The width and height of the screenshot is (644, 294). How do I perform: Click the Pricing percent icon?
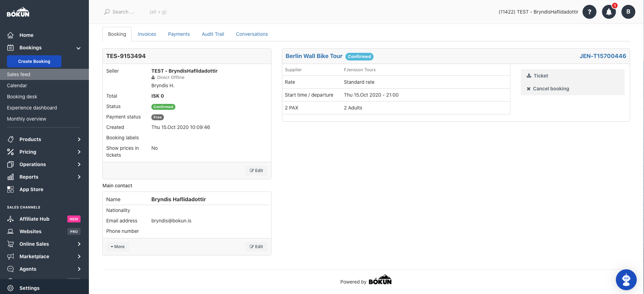point(11,152)
